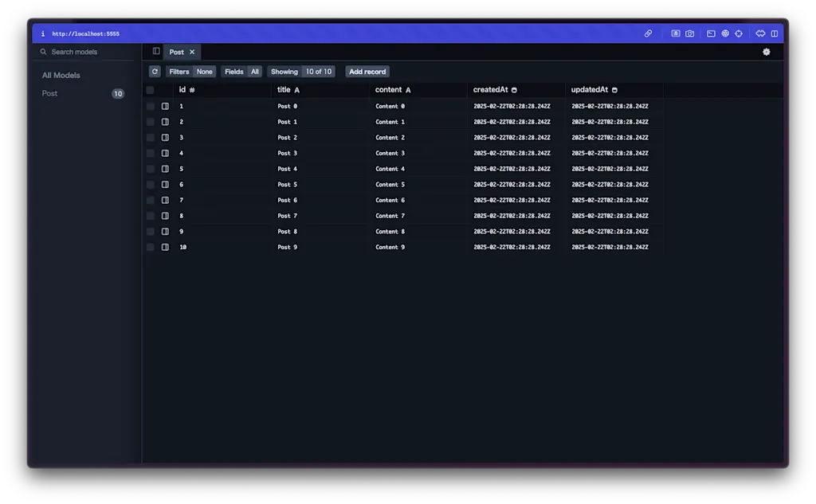Click the refresh records icon
This screenshot has width=816, height=504.
point(155,72)
